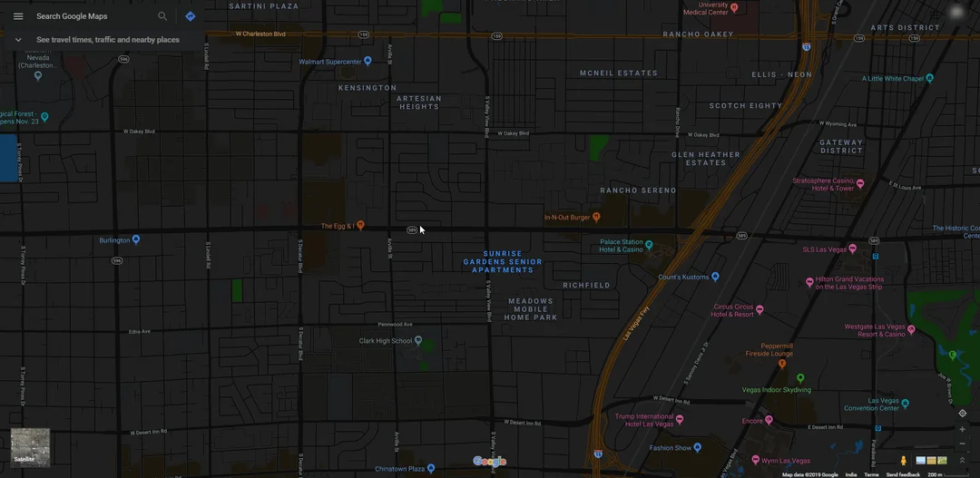Select the Palace Station Hotel & Casino pin
Image resolution: width=980 pixels, height=478 pixels.
pos(649,245)
